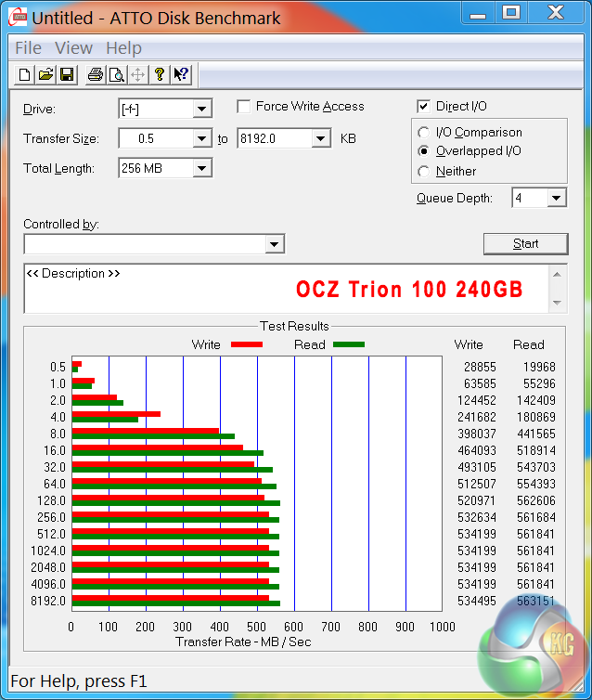Image resolution: width=592 pixels, height=700 pixels.
Task: Click the Start button
Action: (525, 244)
